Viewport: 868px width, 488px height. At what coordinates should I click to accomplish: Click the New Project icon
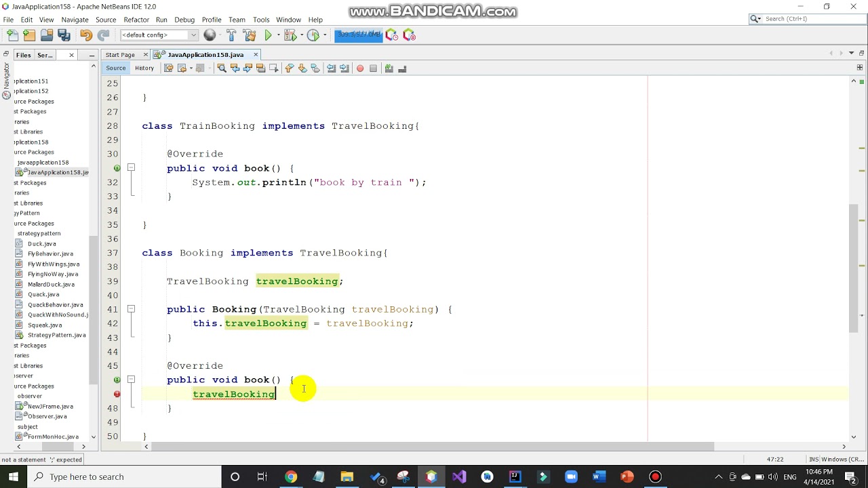29,35
